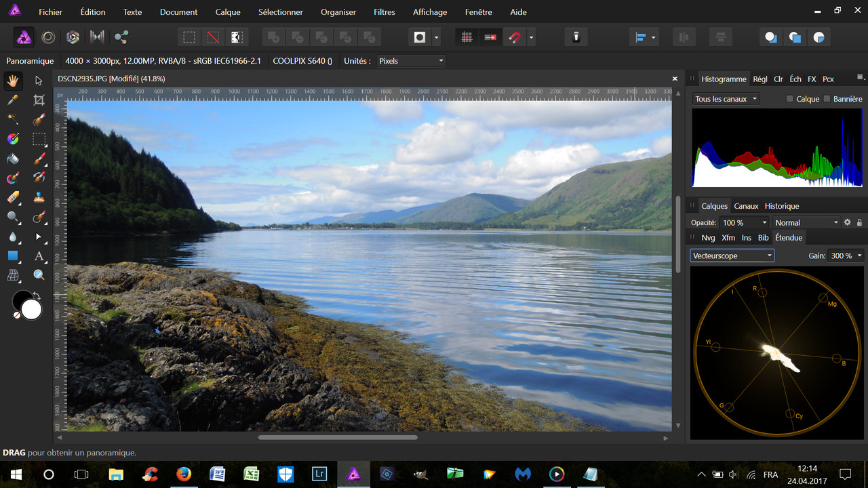Open the Vecteurscope scope type dropdown
The height and width of the screenshot is (488, 868).
[732, 256]
